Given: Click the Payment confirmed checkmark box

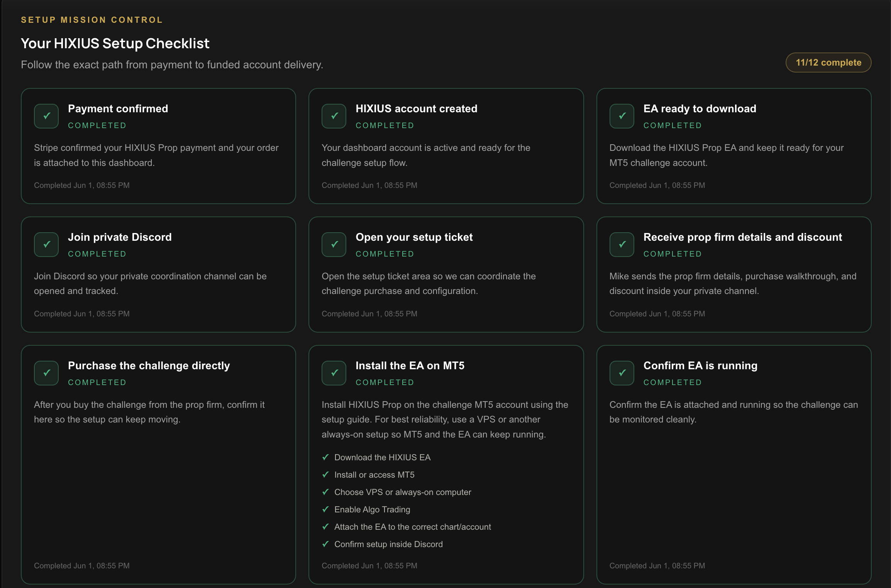Looking at the screenshot, I should (x=46, y=116).
